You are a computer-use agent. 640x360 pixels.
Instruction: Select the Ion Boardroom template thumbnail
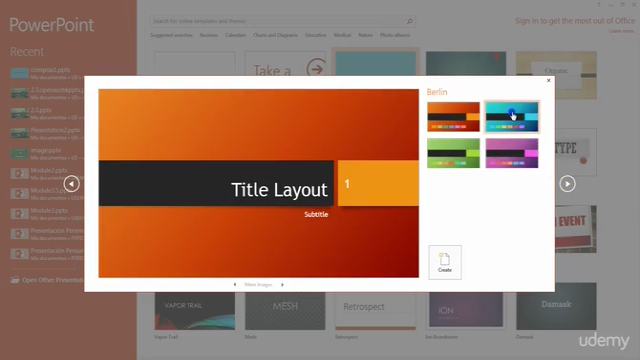[466, 311]
